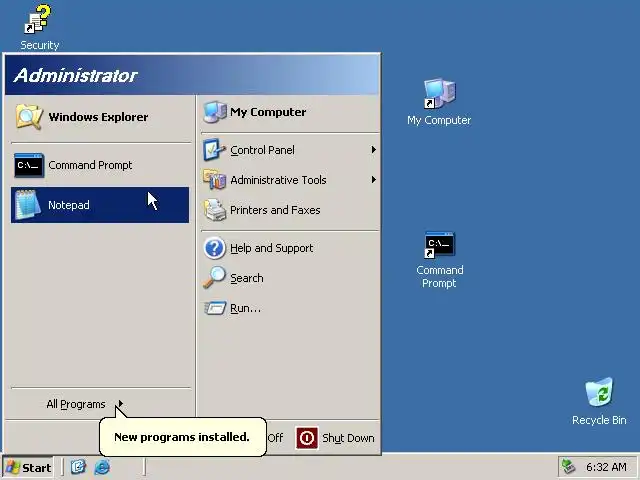Click Show Desktop quick launch icon
Viewport: 640px width, 480px height.
(78, 467)
